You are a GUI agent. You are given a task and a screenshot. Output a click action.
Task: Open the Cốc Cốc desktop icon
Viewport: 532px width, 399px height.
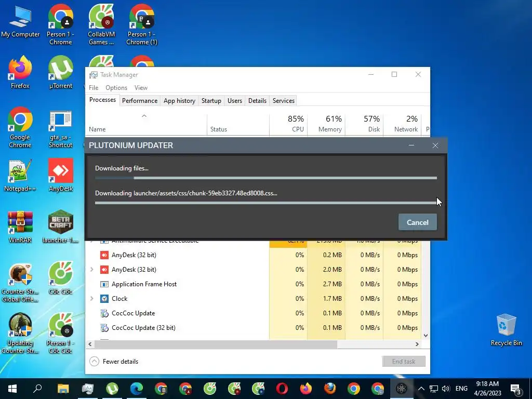(60, 278)
